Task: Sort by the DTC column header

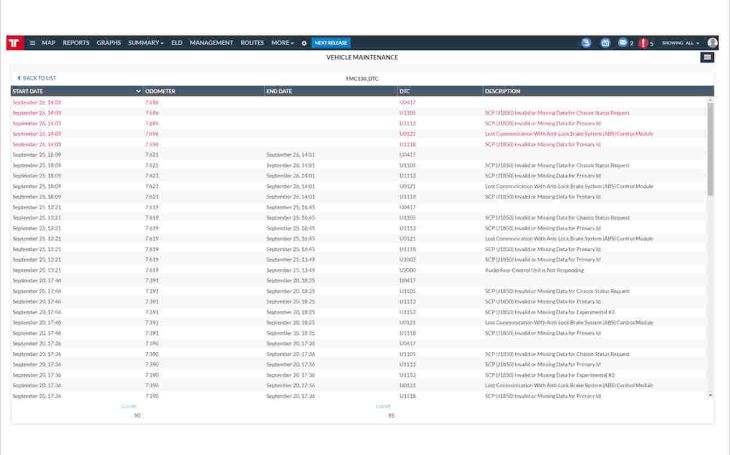Action: (405, 91)
